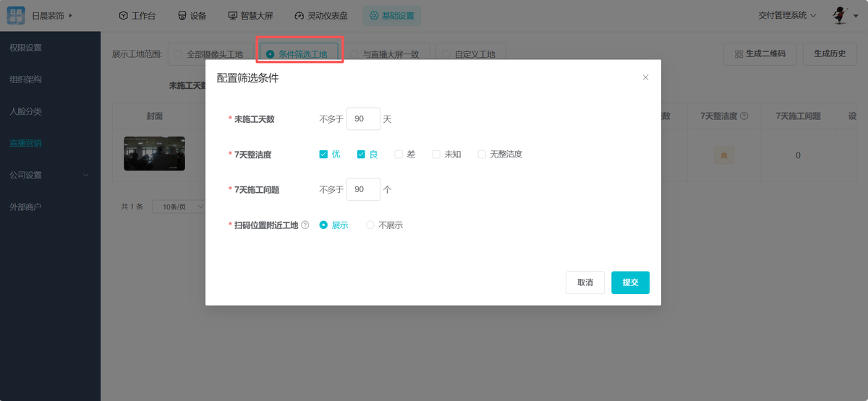The height and width of the screenshot is (401, 868).
Task: Expand the 公司设置 sidebar menu
Action: pyautogui.click(x=50, y=175)
